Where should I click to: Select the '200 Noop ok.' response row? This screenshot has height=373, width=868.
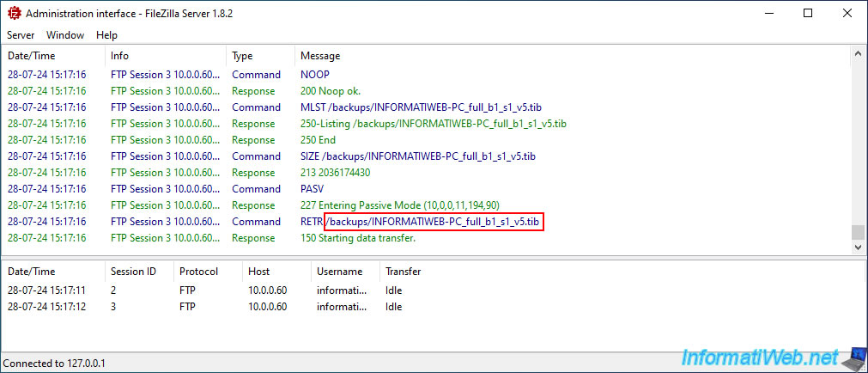(x=426, y=91)
